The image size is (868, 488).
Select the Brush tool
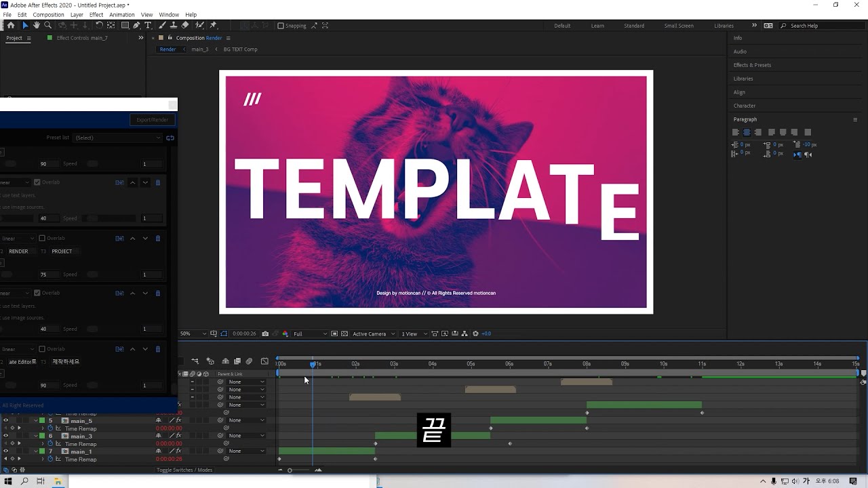163,26
